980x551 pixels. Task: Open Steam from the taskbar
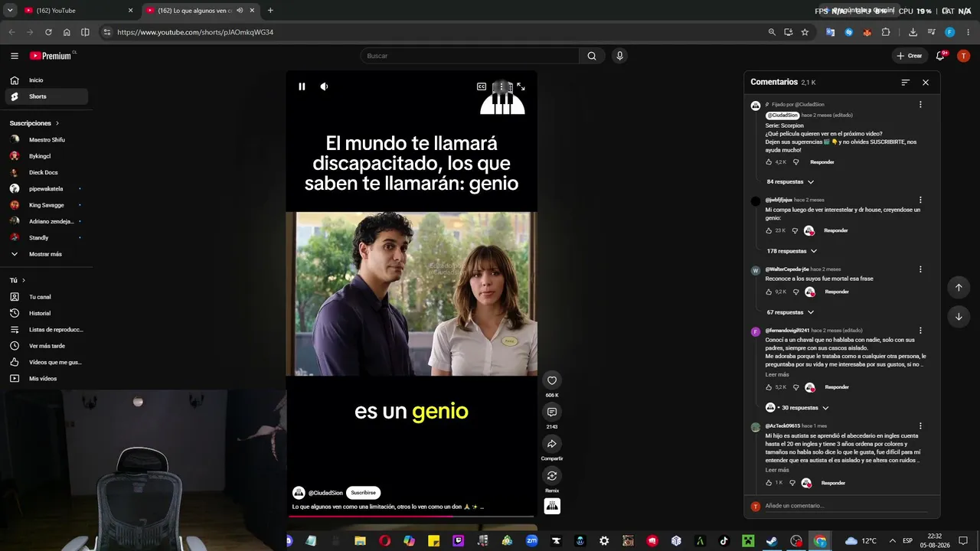[772, 540]
